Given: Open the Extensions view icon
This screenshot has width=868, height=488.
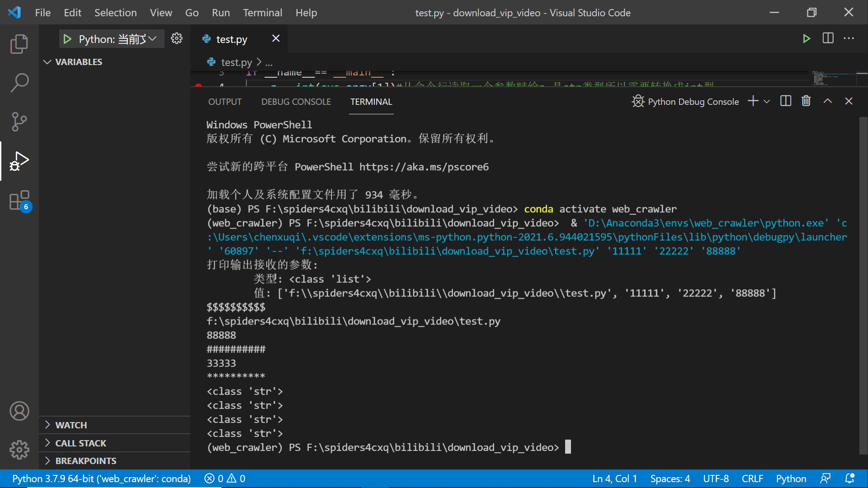Looking at the screenshot, I should tap(19, 201).
